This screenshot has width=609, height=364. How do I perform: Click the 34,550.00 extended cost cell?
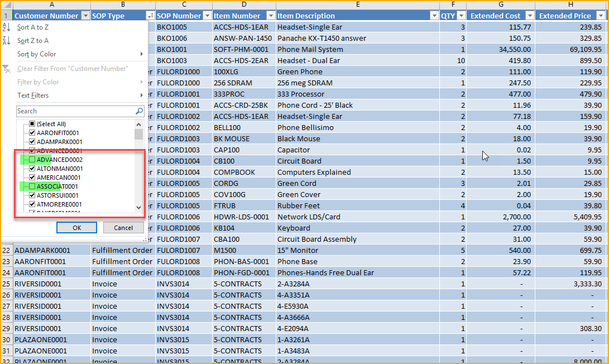pos(501,49)
